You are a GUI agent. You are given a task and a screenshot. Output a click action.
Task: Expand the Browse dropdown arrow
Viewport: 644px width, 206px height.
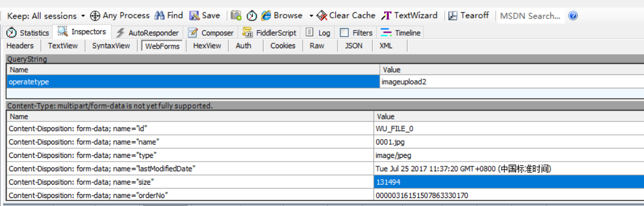[x=311, y=16]
